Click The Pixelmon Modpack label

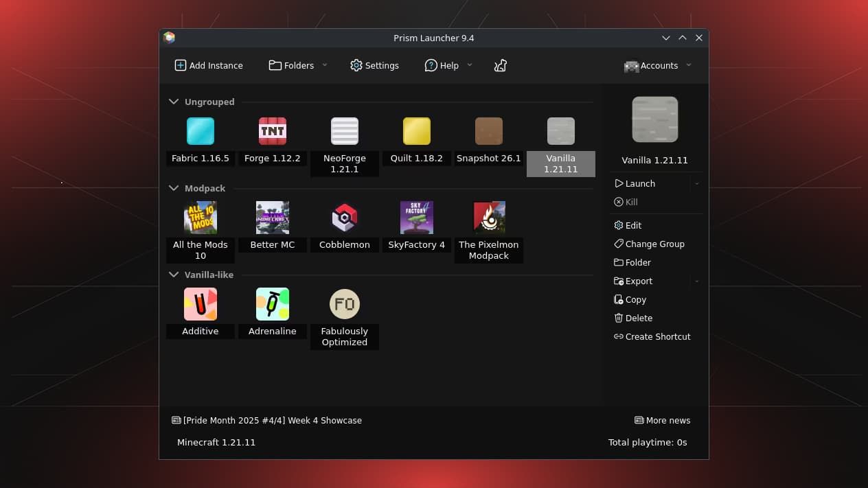(489, 250)
